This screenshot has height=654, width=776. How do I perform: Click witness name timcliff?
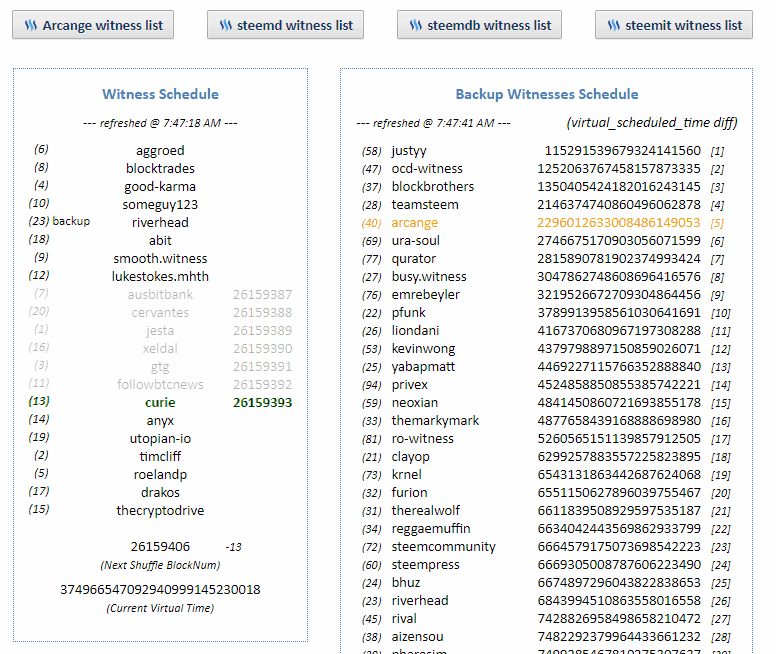point(160,456)
